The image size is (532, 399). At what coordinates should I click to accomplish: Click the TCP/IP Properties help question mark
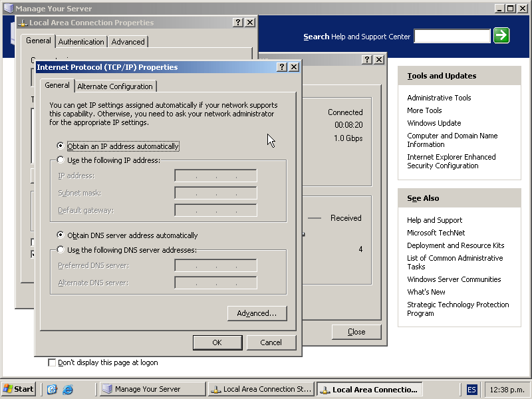(282, 67)
